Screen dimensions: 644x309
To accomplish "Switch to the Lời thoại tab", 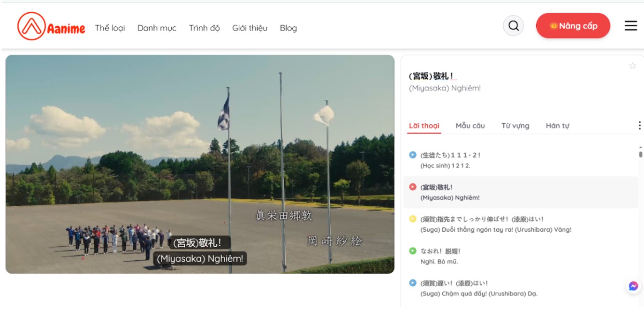I will tap(424, 126).
